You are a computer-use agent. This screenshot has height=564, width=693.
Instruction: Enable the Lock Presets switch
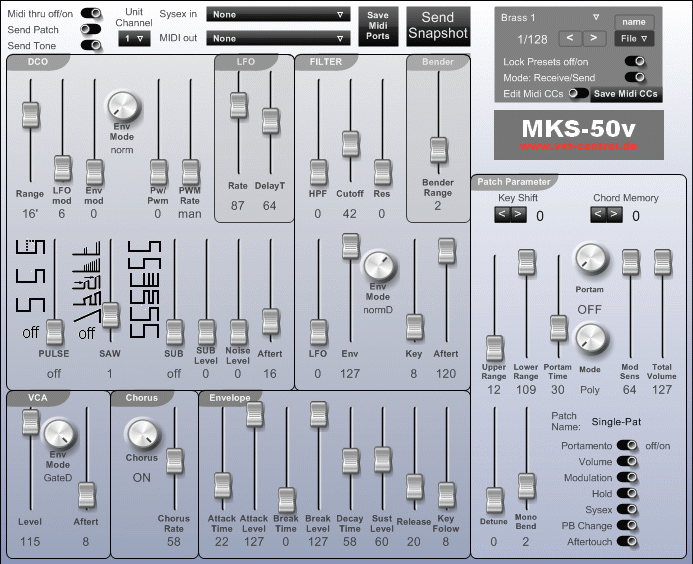[x=635, y=61]
